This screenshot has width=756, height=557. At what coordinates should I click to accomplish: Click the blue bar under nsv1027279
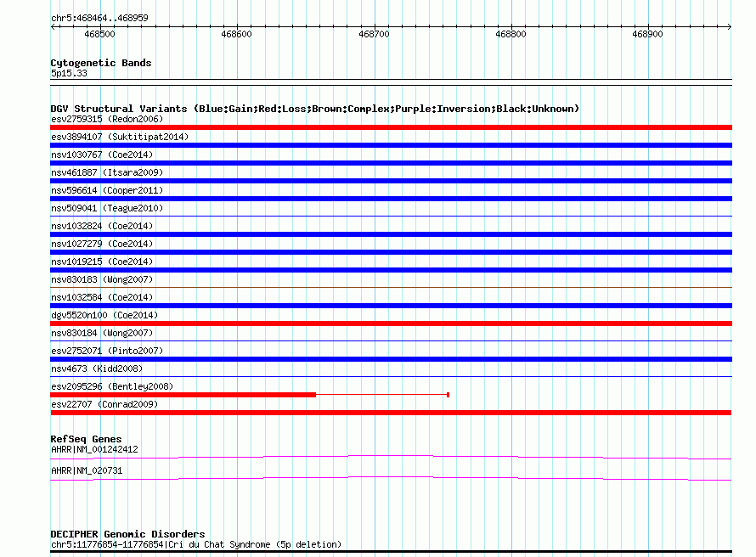(391, 252)
